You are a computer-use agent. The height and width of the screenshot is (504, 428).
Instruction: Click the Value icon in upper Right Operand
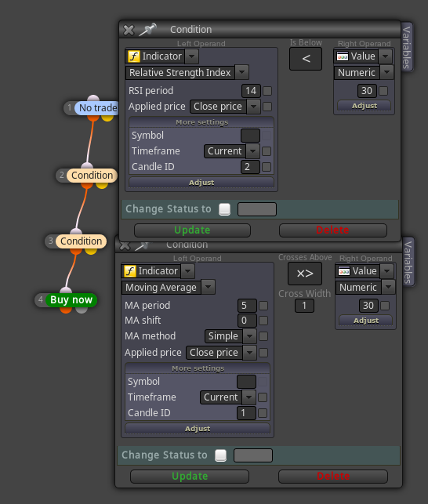pos(342,56)
